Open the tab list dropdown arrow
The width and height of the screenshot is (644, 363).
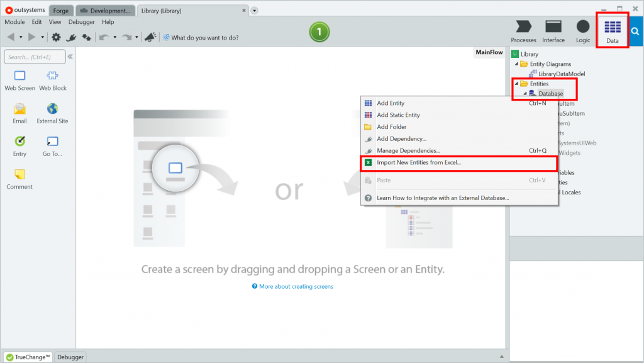[254, 11]
